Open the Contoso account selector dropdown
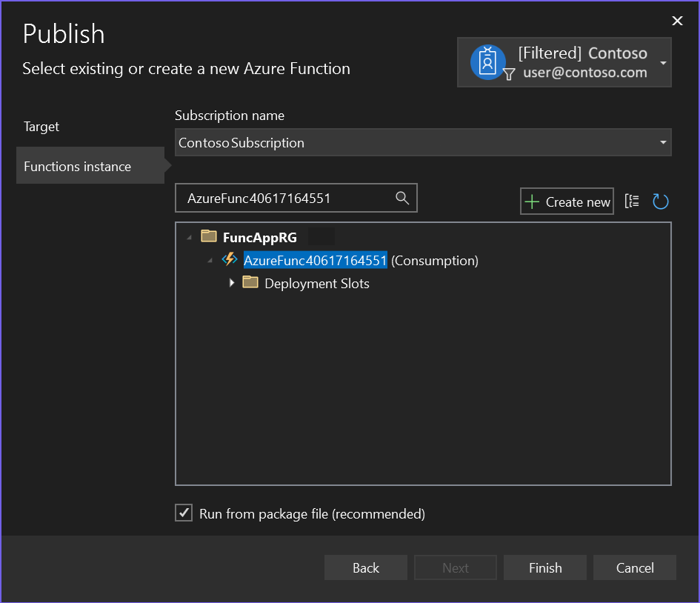700x603 pixels. pyautogui.click(x=663, y=63)
